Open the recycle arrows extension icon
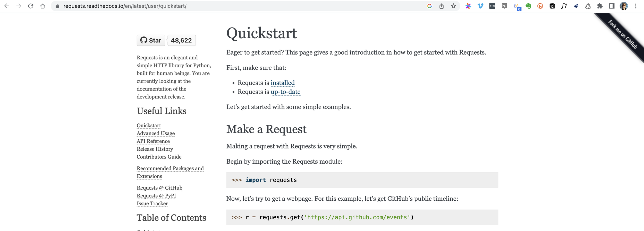The image size is (644, 231). coord(588,6)
